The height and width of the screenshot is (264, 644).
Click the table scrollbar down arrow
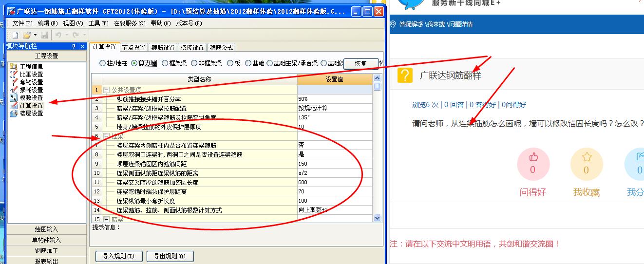tap(377, 218)
